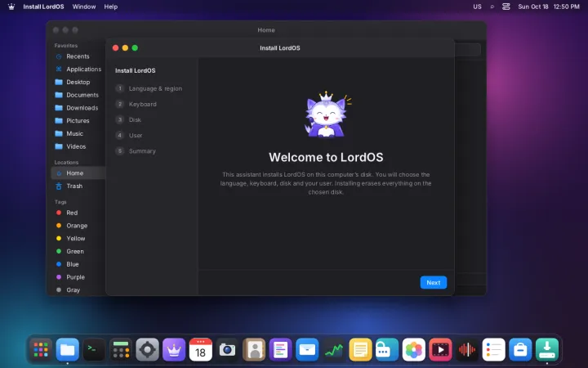The image size is (588, 368).
Task: Open the Photos flower icon in dock
Action: tap(413, 350)
